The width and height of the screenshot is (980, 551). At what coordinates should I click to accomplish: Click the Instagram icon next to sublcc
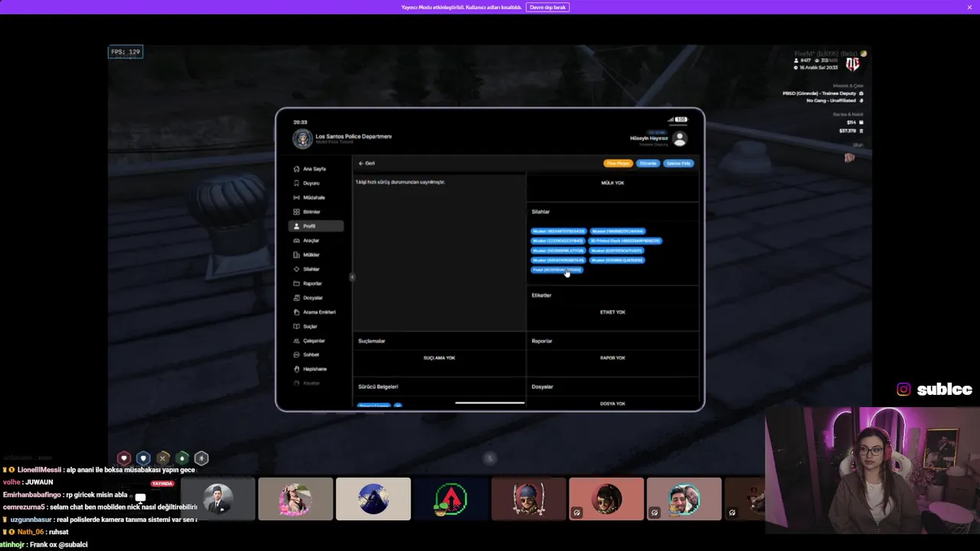(903, 390)
